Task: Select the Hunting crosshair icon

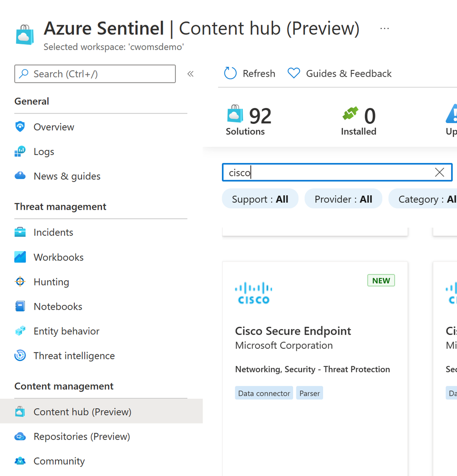Action: (x=20, y=282)
